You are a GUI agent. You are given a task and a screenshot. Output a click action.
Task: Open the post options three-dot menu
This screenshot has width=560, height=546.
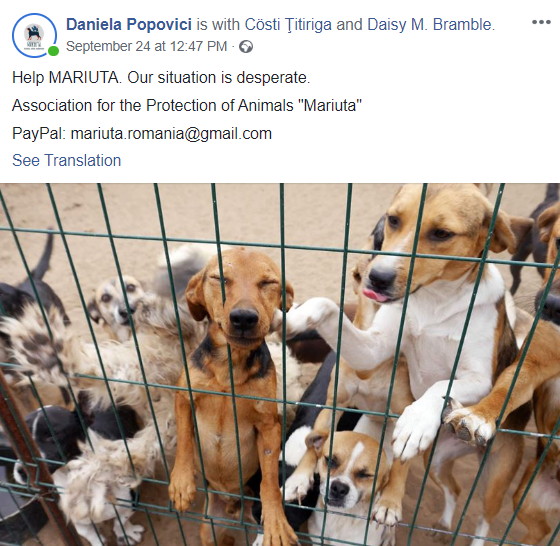pos(541,22)
